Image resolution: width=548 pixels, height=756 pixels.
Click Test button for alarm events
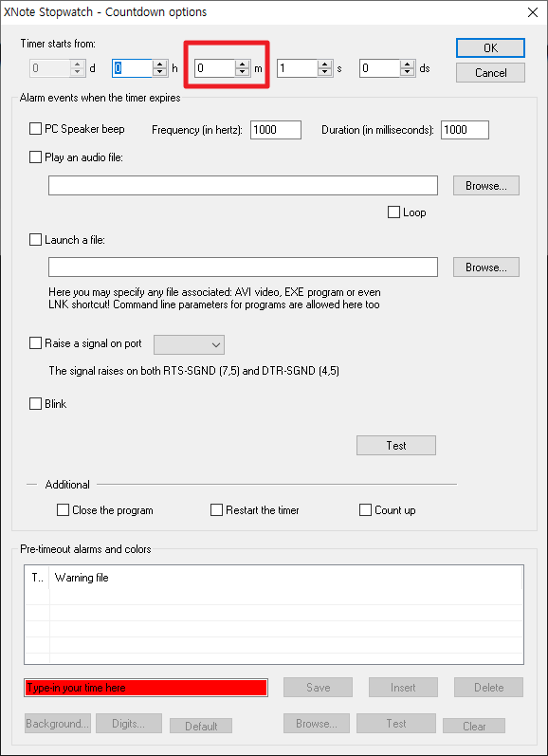pyautogui.click(x=396, y=446)
